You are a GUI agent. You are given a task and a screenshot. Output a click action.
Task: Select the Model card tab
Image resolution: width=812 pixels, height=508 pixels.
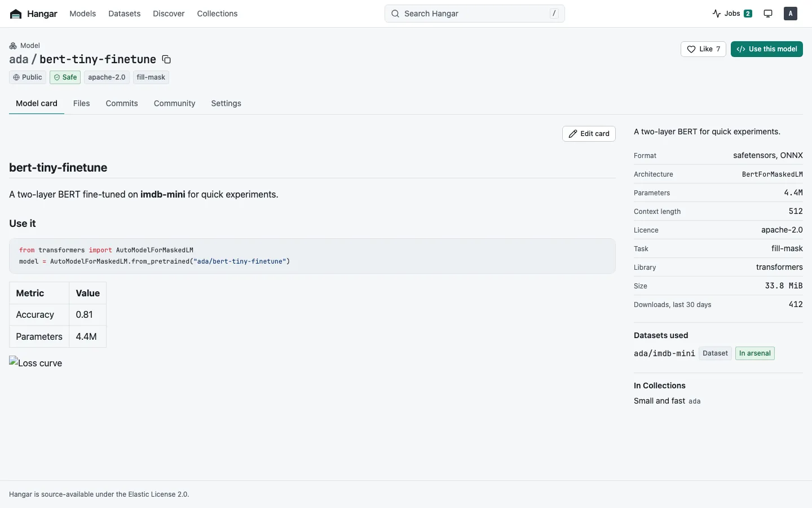coord(37,103)
